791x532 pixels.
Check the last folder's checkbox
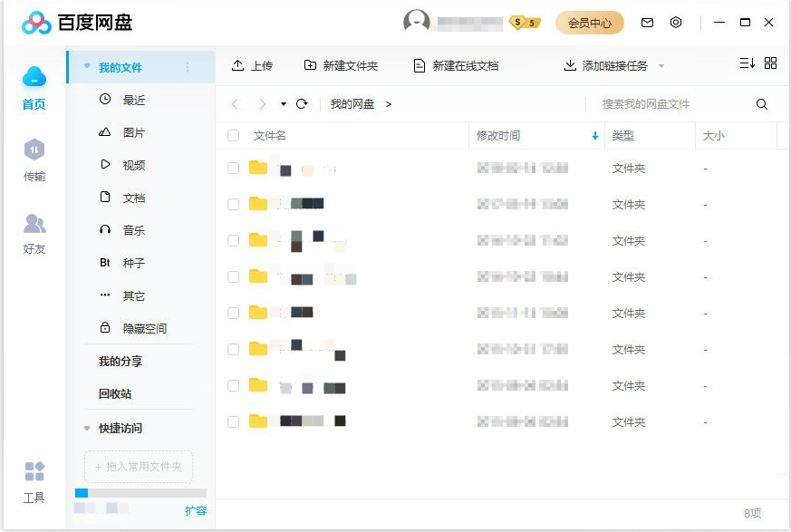(x=234, y=421)
